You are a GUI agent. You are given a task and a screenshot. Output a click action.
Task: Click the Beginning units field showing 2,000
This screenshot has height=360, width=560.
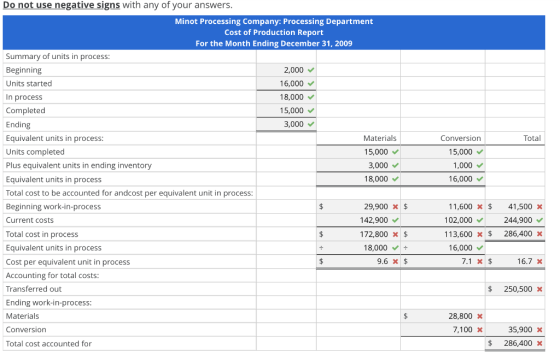(x=286, y=70)
